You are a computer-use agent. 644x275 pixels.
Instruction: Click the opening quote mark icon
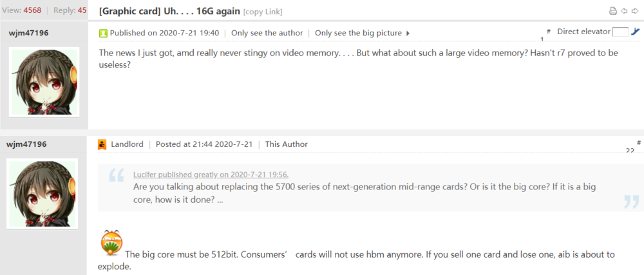pos(117,175)
